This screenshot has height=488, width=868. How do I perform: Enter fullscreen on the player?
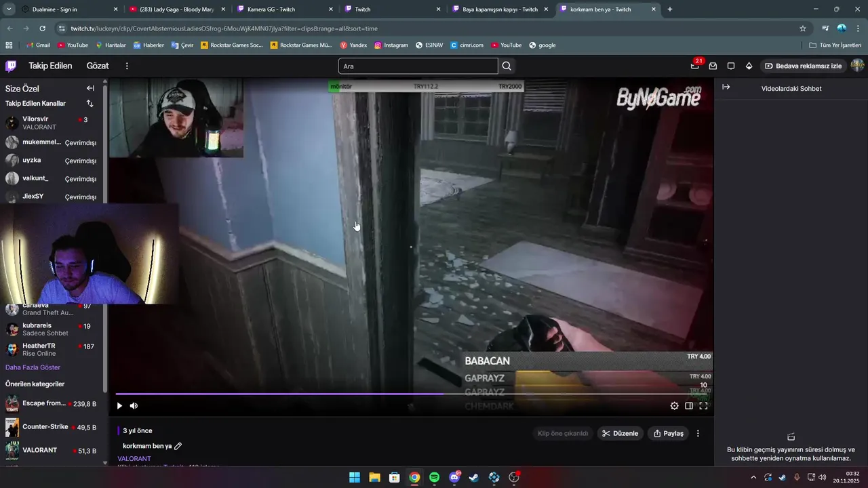point(703,406)
